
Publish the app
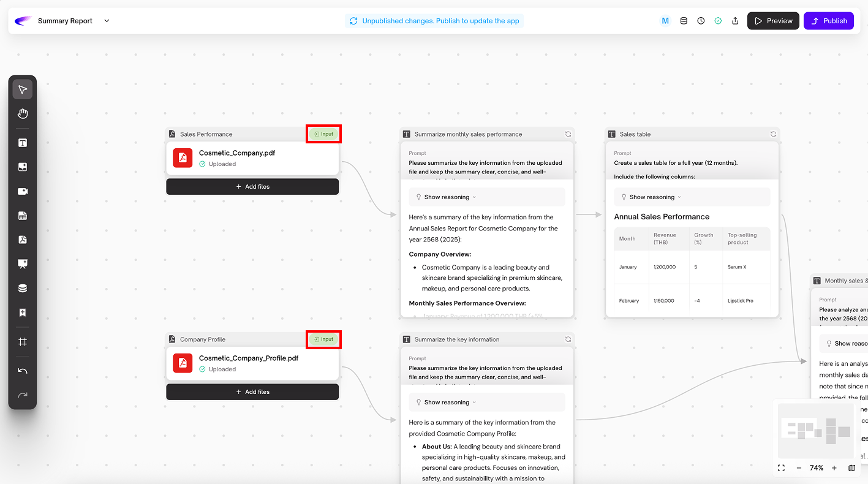[x=828, y=21]
